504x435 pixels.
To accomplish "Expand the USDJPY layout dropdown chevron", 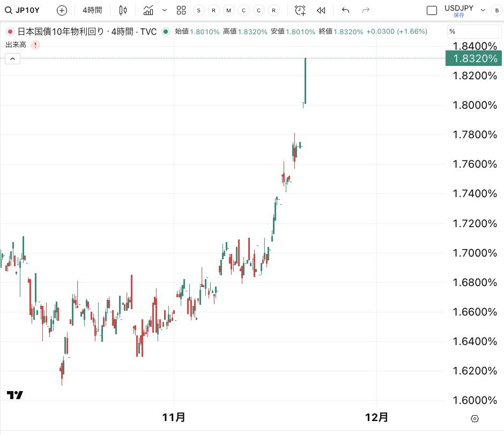I will pyautogui.click(x=483, y=10).
